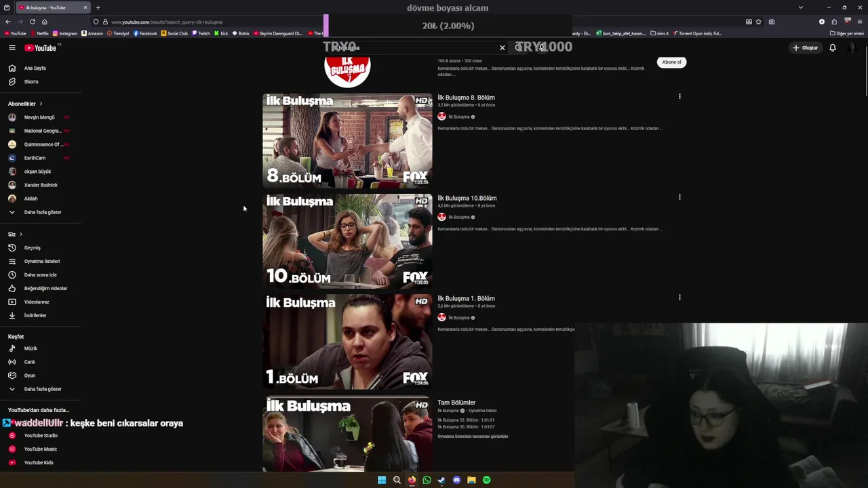868x488 pixels.
Task: Select the ilk buluşma - YouTube tab
Action: 52,7
